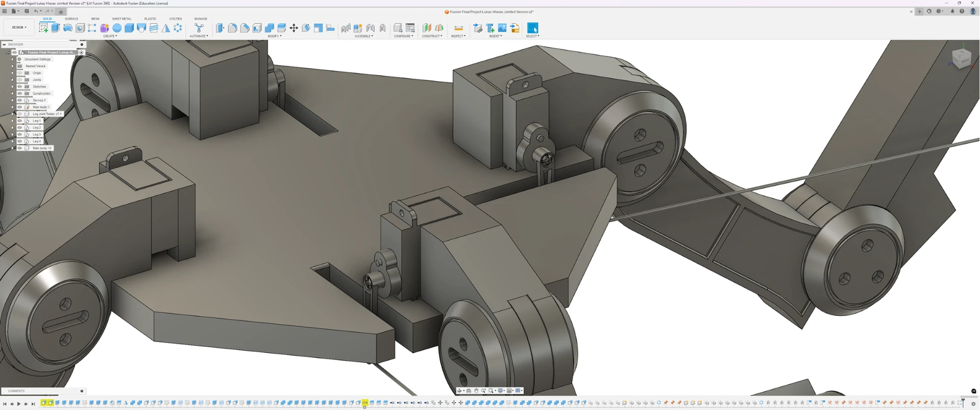Click the Insert Derive tool
980x410 pixels.
(x=478, y=28)
